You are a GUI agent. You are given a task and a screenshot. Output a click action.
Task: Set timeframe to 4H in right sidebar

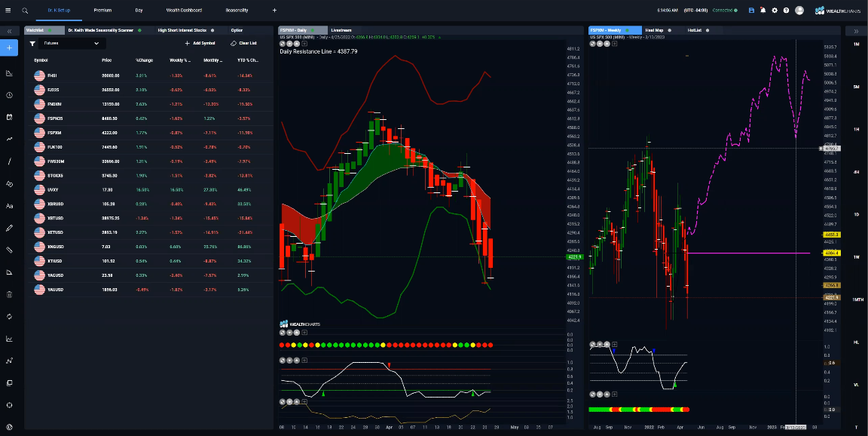click(x=856, y=172)
